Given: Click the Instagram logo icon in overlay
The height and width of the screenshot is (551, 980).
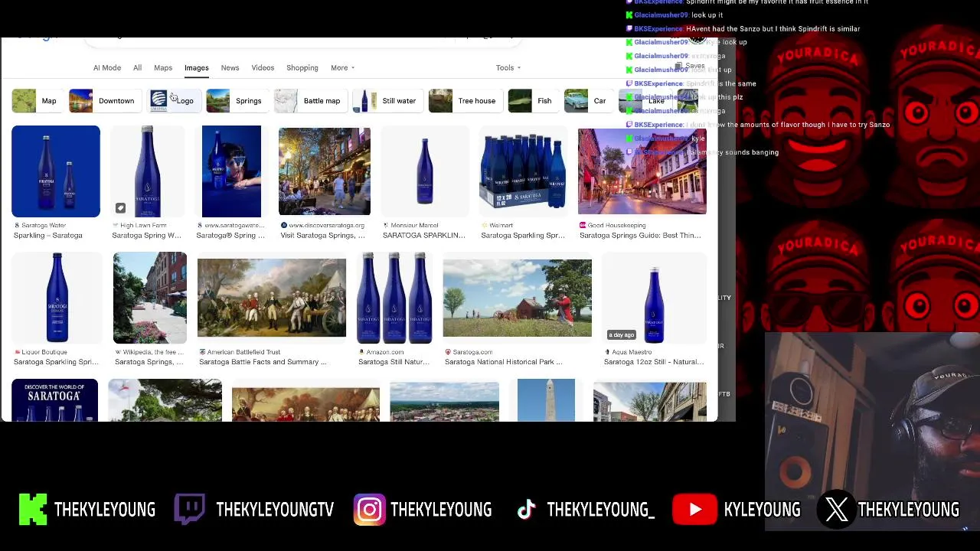Looking at the screenshot, I should pyautogui.click(x=369, y=510).
